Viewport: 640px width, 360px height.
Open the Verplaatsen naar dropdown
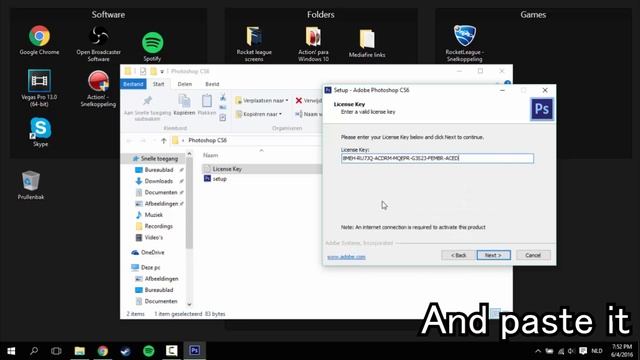[262, 100]
